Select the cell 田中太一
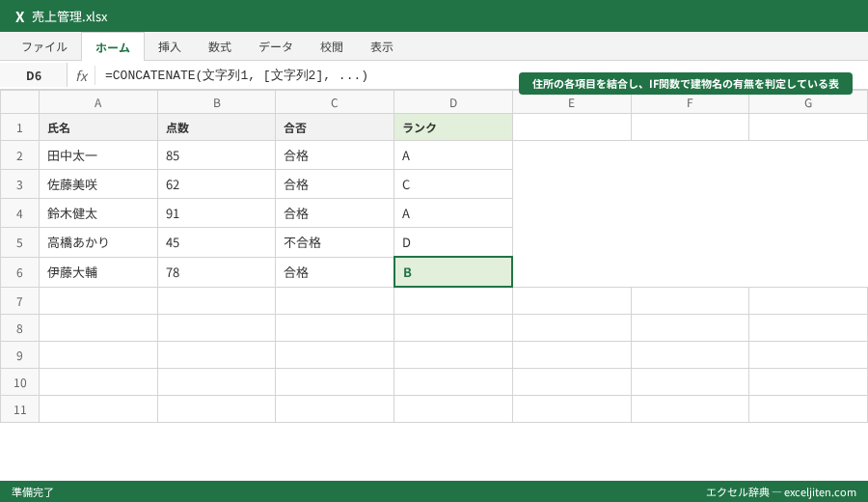 click(x=98, y=155)
